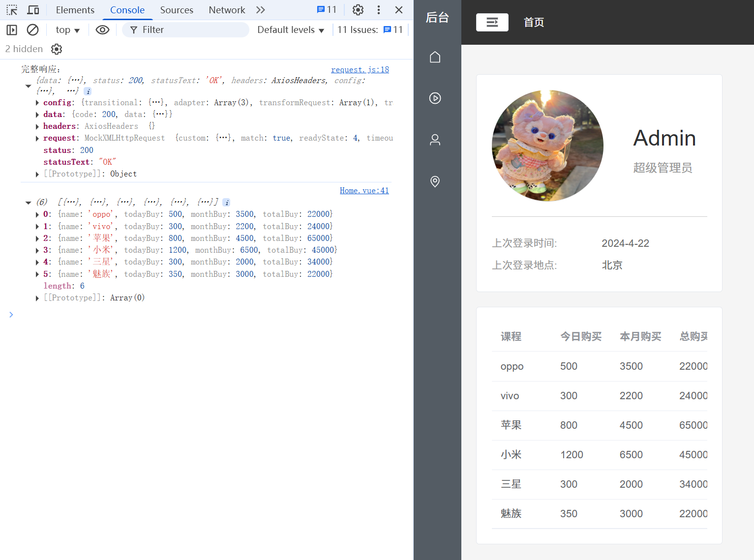Select the location pin icon in the sidebar
The width and height of the screenshot is (754, 560).
point(435,181)
